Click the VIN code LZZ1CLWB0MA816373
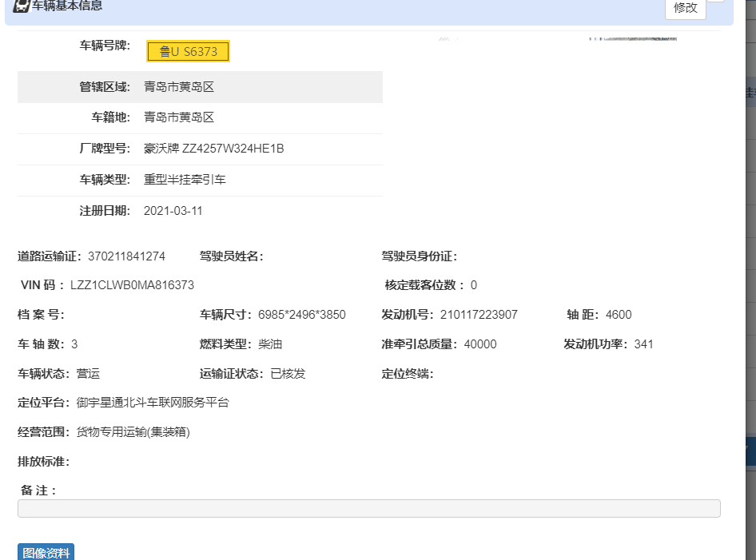The image size is (756, 560). click(x=132, y=285)
